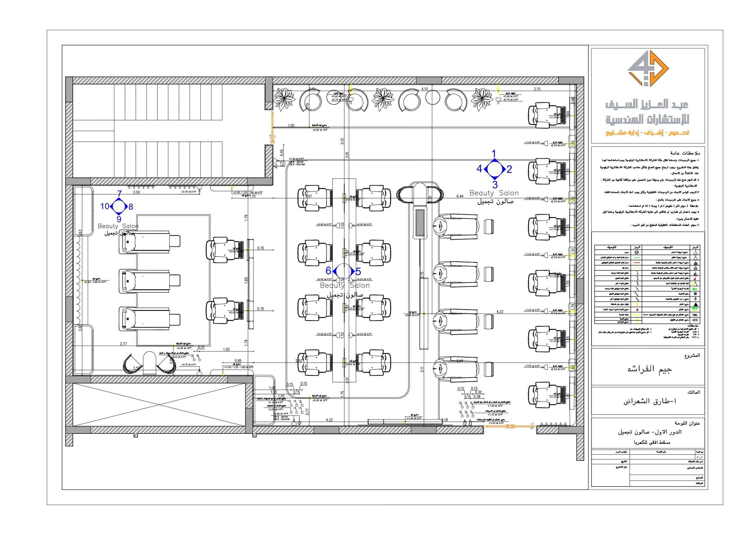This screenshot has width=756, height=535.
Task: Click the red line sample in the legend
Action: click(637, 263)
